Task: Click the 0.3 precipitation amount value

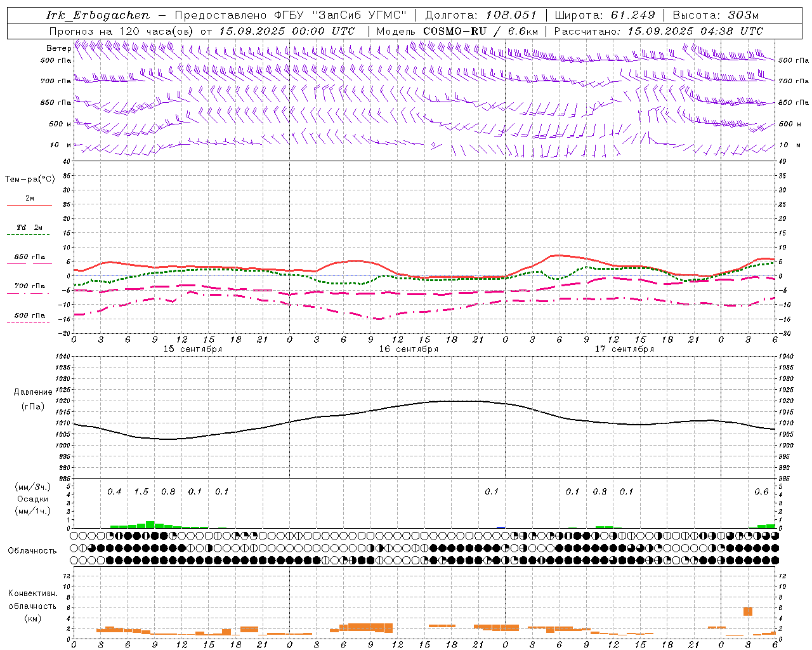Action: pos(599,491)
